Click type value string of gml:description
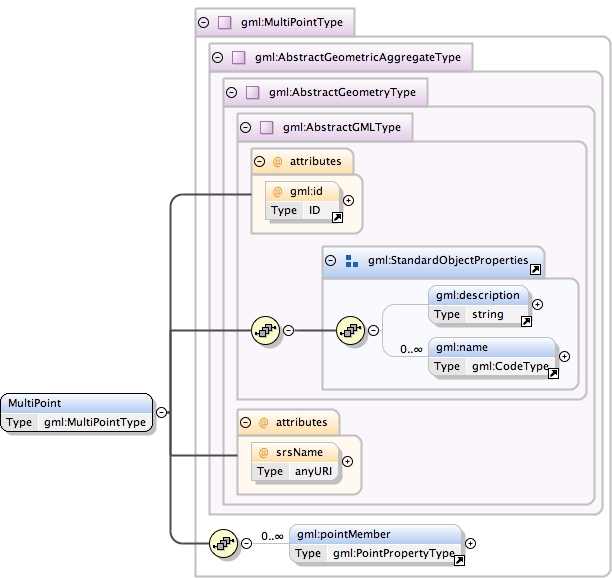Viewport: 612px width, 578px height. point(487,315)
